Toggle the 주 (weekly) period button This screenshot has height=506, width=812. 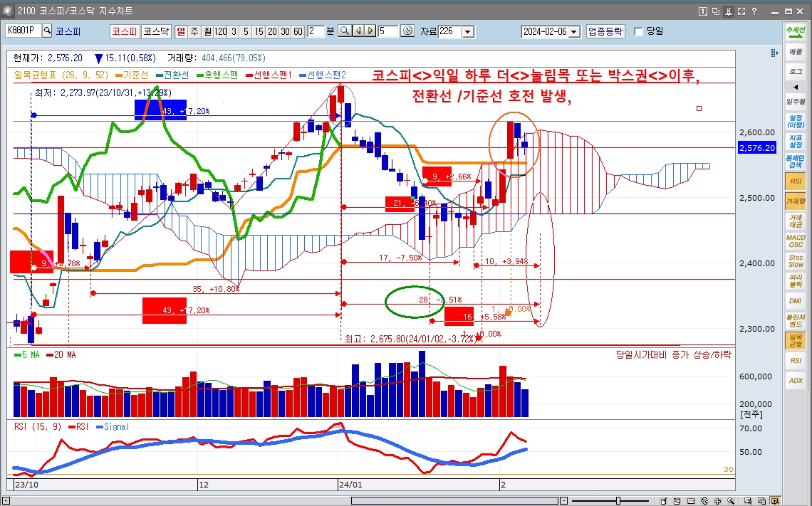194,31
